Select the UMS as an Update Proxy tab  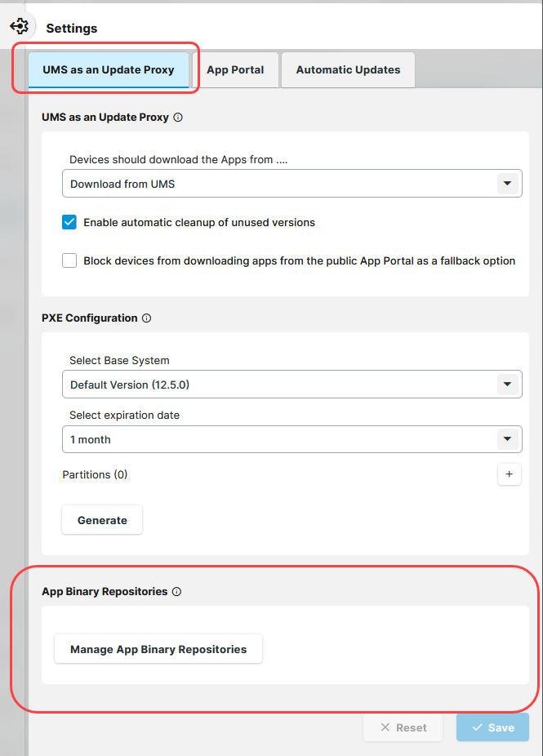pos(109,70)
